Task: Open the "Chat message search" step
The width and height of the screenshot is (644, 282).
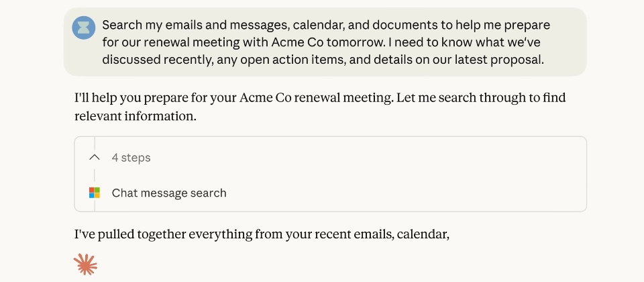Action: [x=169, y=193]
